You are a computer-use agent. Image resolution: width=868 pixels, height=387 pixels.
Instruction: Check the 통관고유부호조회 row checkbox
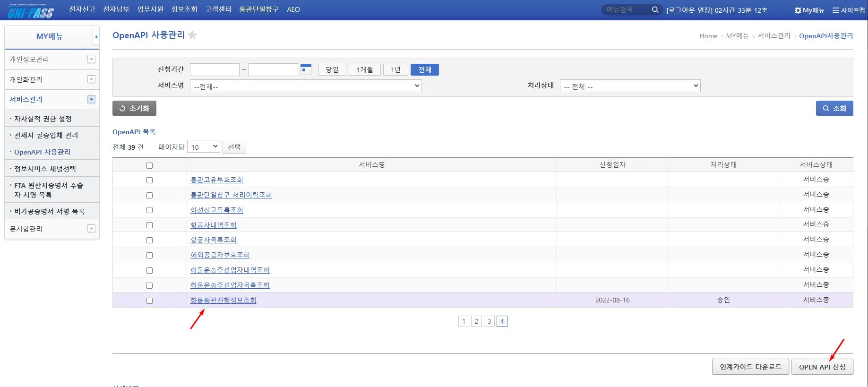(x=150, y=180)
